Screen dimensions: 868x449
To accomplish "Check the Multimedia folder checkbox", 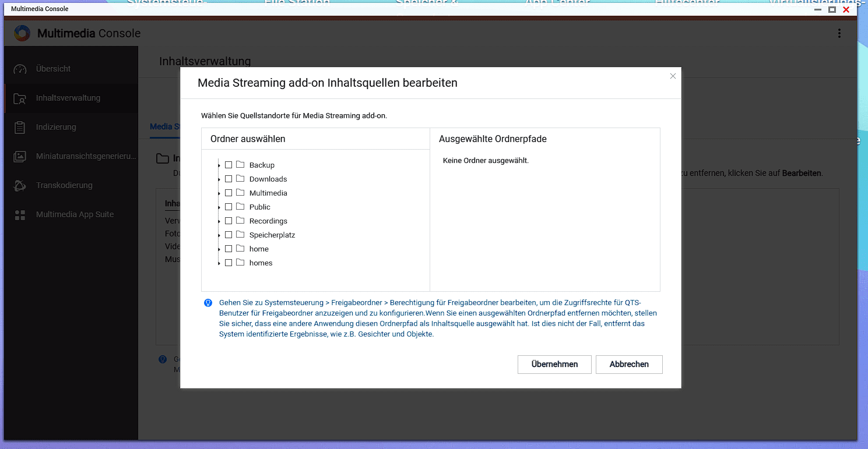I will pyautogui.click(x=229, y=193).
